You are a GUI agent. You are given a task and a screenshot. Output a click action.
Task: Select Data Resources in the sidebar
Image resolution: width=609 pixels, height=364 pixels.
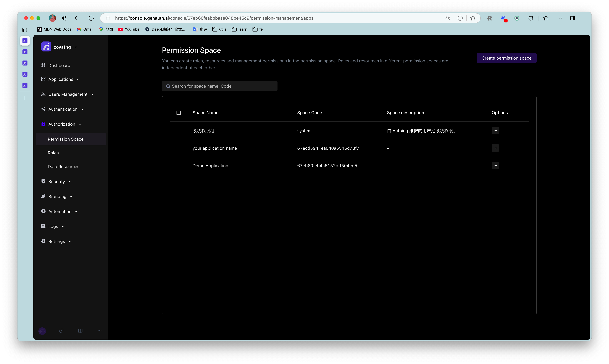coord(63,166)
